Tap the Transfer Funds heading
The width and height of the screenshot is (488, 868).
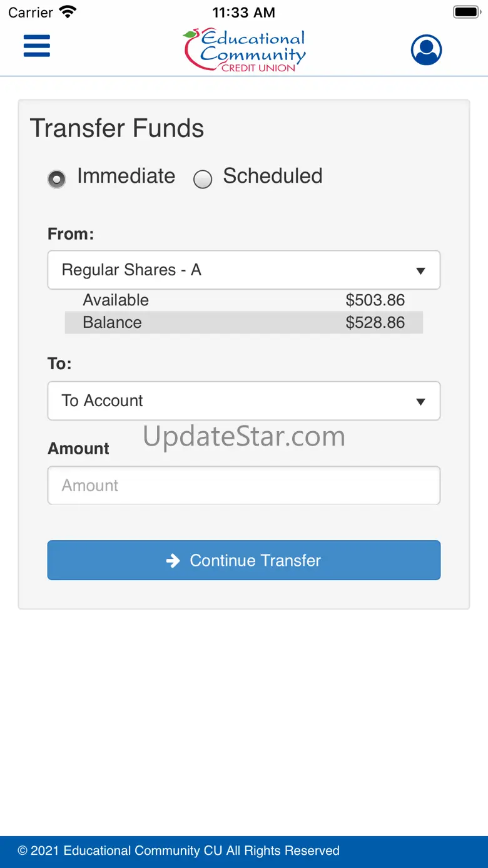[x=117, y=128]
